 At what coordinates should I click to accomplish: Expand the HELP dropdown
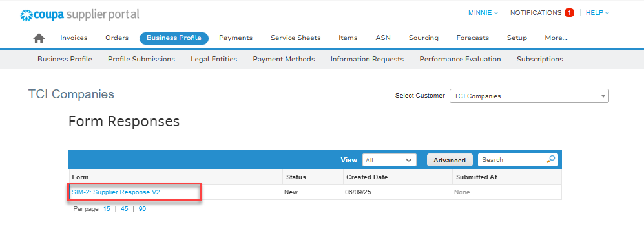pos(597,13)
